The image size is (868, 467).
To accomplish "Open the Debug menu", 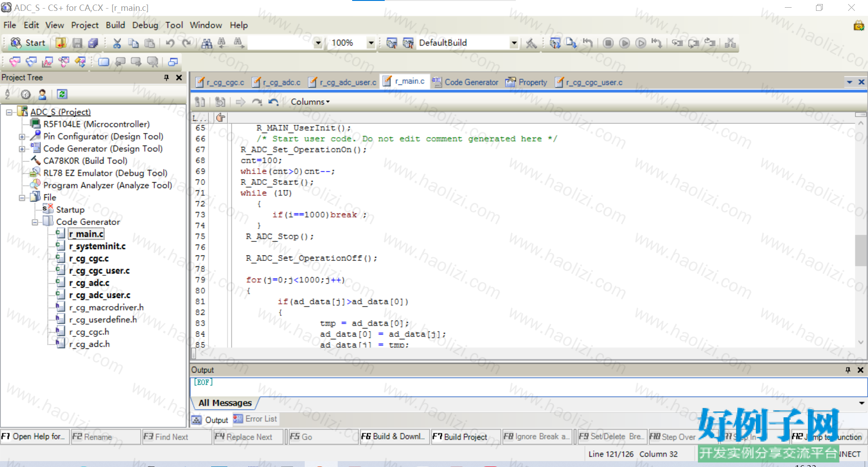I will coord(145,25).
